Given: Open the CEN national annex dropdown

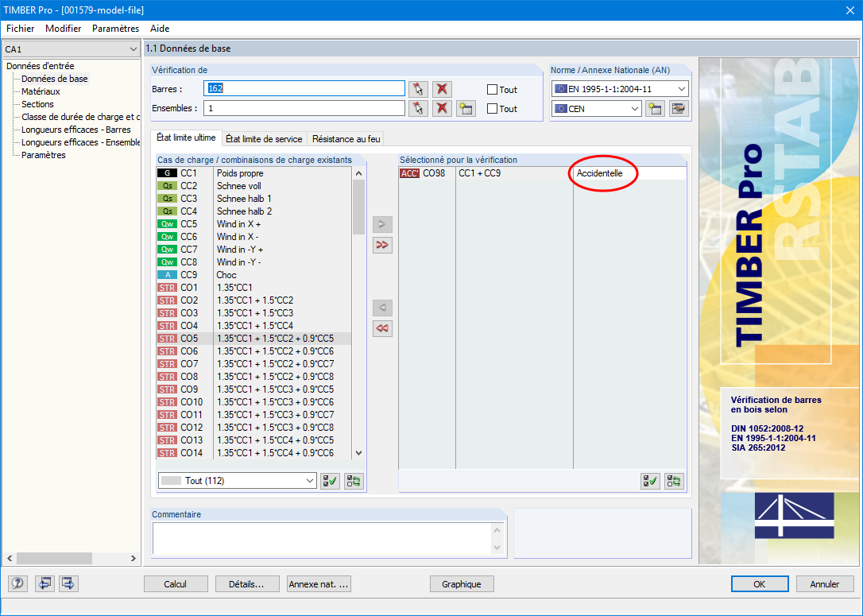Looking at the screenshot, I should coord(596,108).
